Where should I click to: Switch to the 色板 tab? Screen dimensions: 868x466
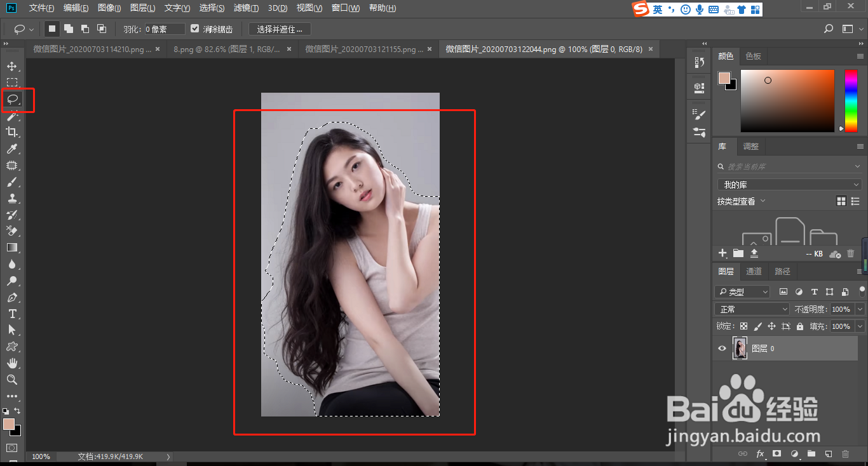point(754,57)
